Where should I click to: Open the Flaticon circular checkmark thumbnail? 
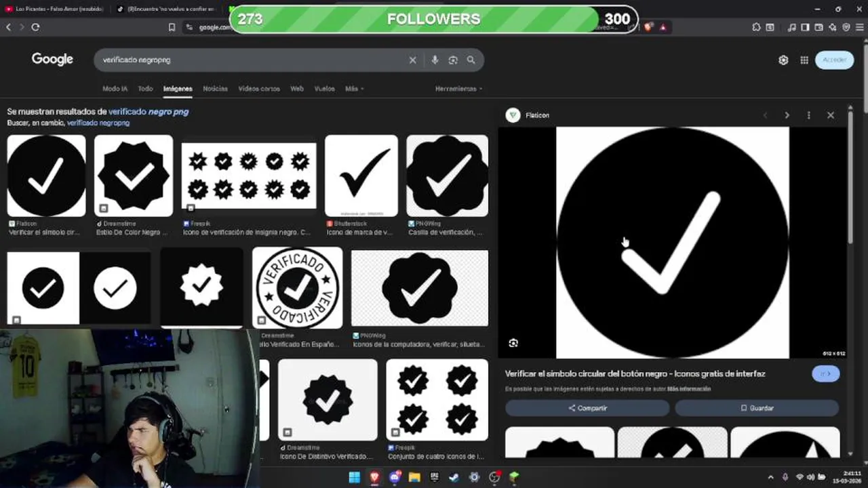(46, 176)
